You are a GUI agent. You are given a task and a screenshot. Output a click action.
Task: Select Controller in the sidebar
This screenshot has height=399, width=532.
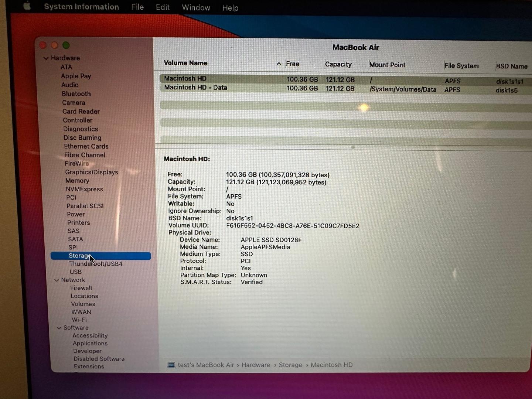tap(78, 120)
